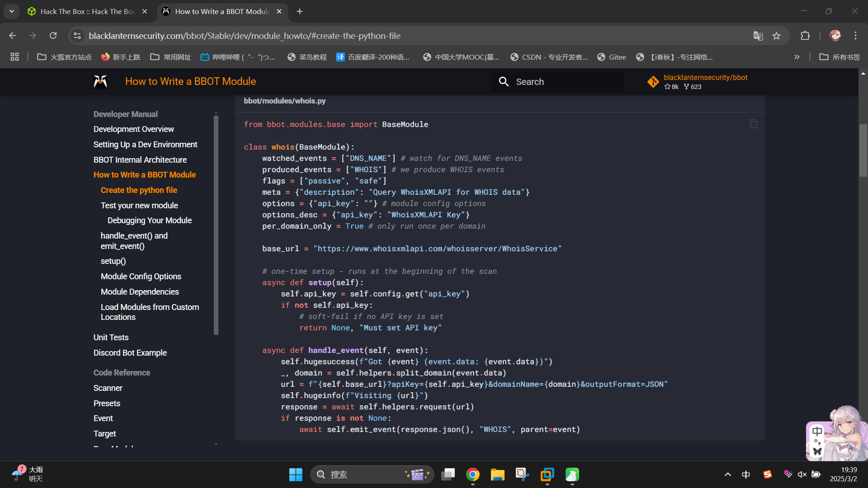Click the browser back arrow
The width and height of the screenshot is (868, 488).
pos(13,36)
